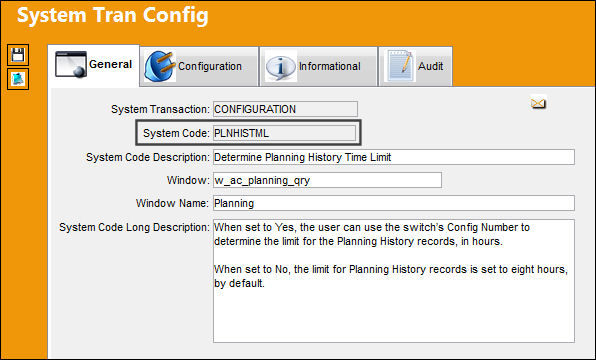596x360 pixels.
Task: Open the Configuration tab
Action: [199, 67]
